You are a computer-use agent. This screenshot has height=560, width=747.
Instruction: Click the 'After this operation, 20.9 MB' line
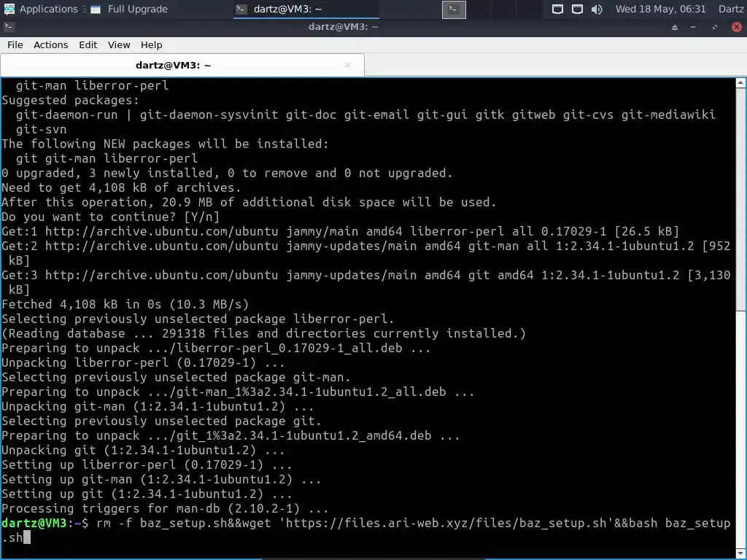point(249,202)
